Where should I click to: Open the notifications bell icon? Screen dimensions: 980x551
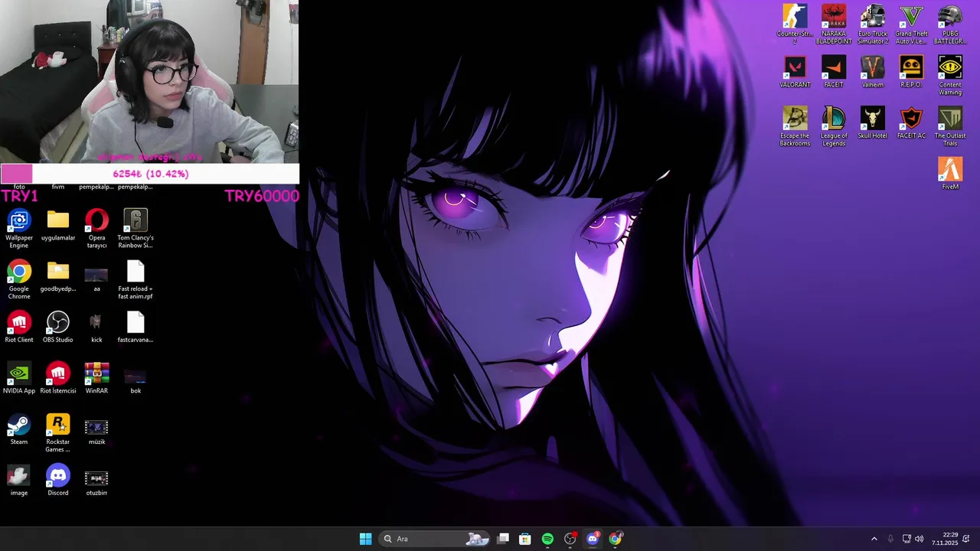966,539
